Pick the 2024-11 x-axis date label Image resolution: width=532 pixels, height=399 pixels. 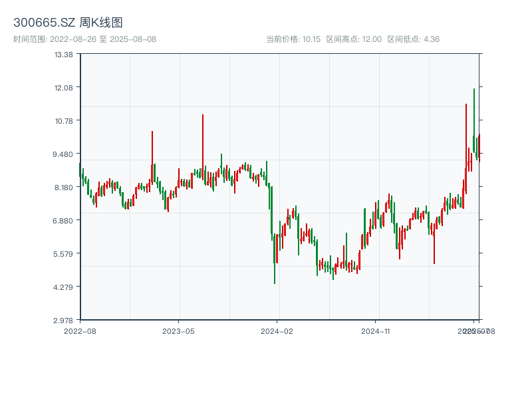pyautogui.click(x=376, y=331)
